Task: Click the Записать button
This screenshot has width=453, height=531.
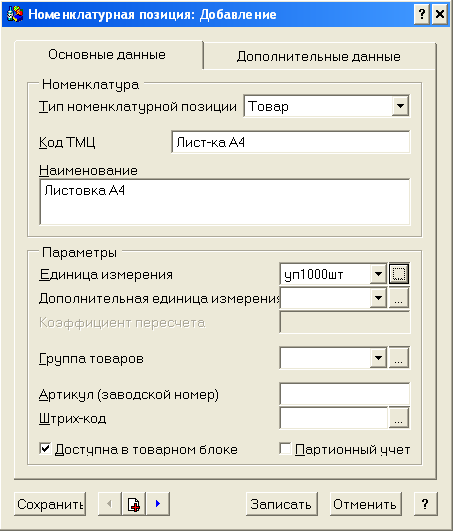Action: click(x=281, y=504)
